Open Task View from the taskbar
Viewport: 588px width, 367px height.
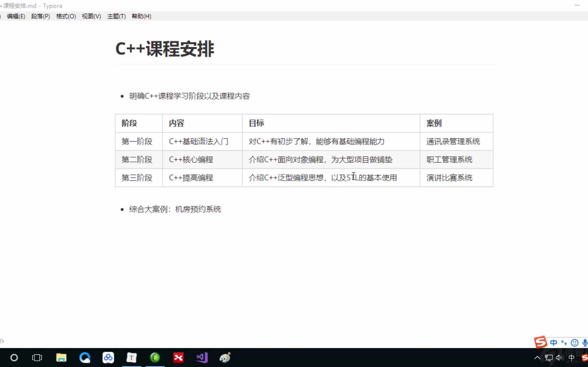(37, 358)
